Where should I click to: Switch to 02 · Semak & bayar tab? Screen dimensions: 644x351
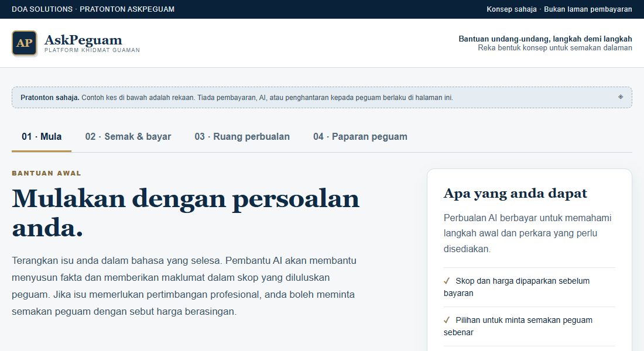click(x=128, y=137)
